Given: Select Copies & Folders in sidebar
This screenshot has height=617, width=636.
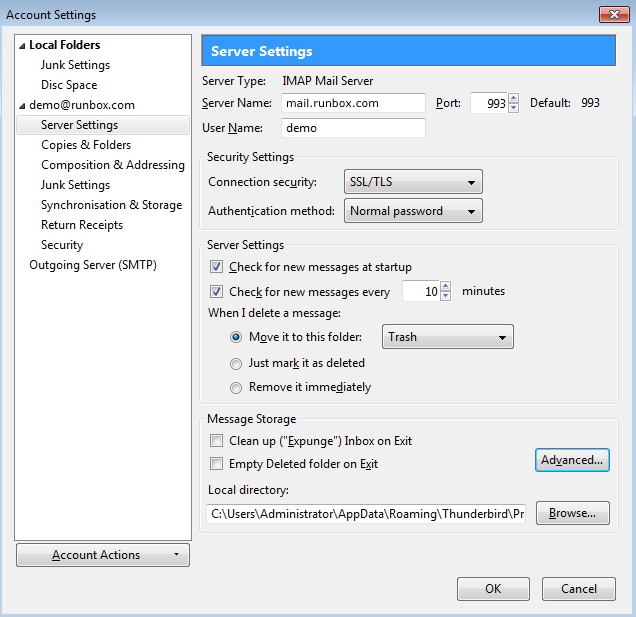Looking at the screenshot, I should pyautogui.click(x=86, y=145).
